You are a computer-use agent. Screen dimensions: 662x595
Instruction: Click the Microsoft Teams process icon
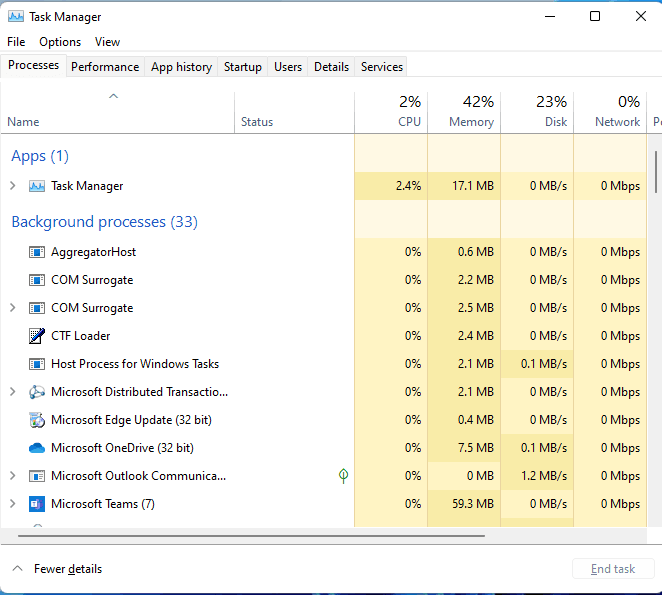coord(37,504)
